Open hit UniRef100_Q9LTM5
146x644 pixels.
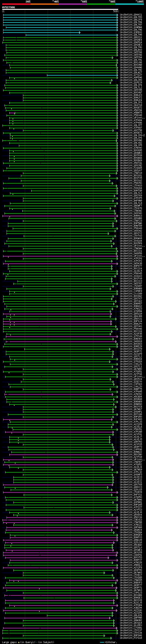tap(131, 35)
